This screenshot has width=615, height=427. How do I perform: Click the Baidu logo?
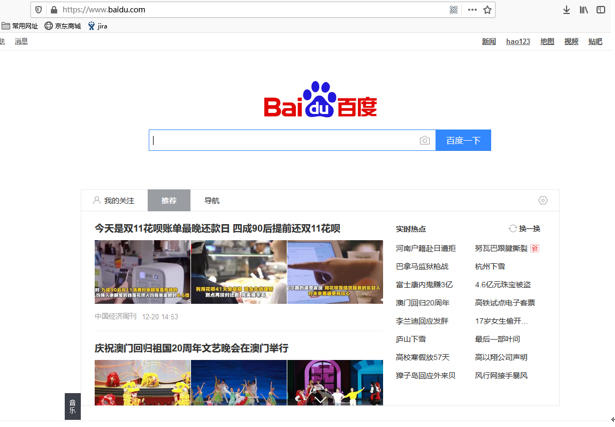point(320,100)
